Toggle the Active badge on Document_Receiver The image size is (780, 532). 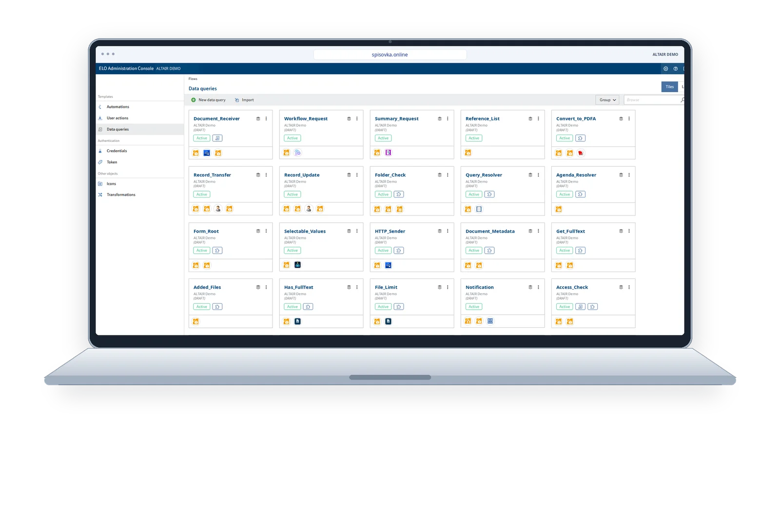click(x=202, y=138)
